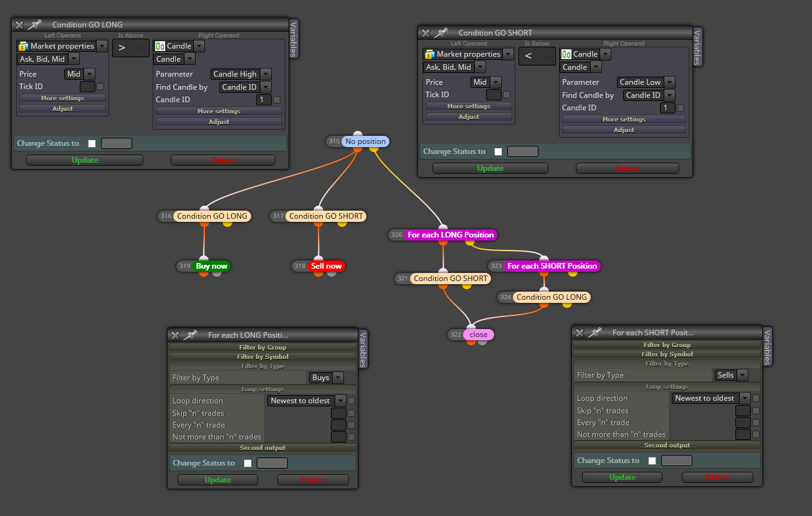Select the red Sell now node
The width and height of the screenshot is (812, 516).
(x=326, y=266)
